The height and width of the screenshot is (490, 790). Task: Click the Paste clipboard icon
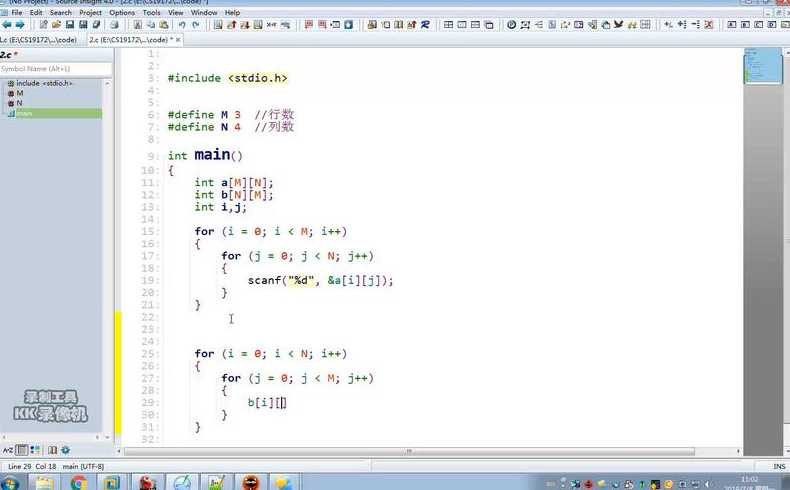pyautogui.click(x=164, y=24)
